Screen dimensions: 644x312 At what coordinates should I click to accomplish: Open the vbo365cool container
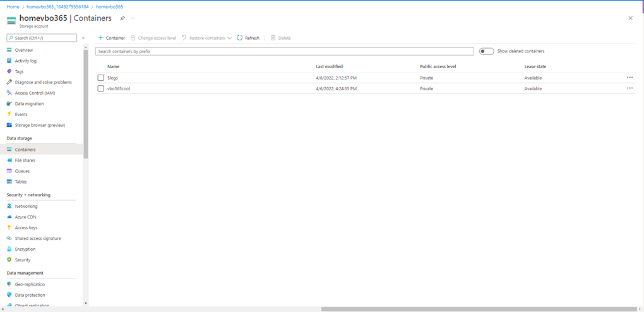pyautogui.click(x=119, y=89)
